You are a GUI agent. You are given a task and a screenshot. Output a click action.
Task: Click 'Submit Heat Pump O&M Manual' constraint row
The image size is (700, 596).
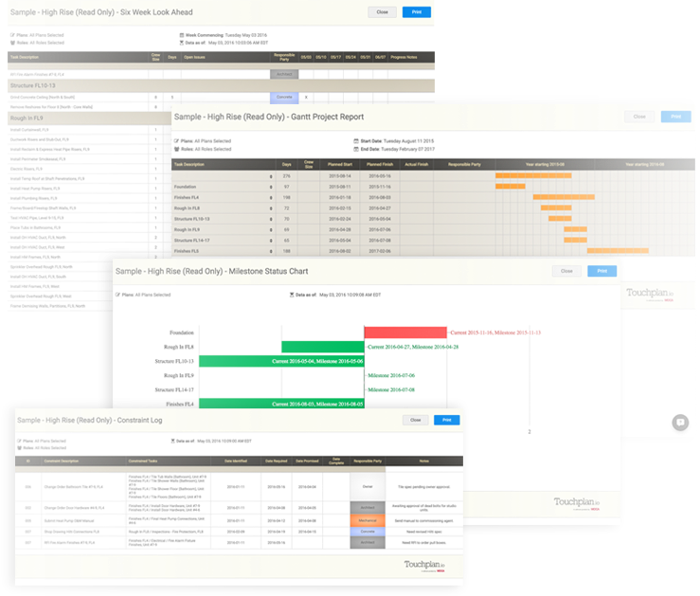(x=239, y=520)
